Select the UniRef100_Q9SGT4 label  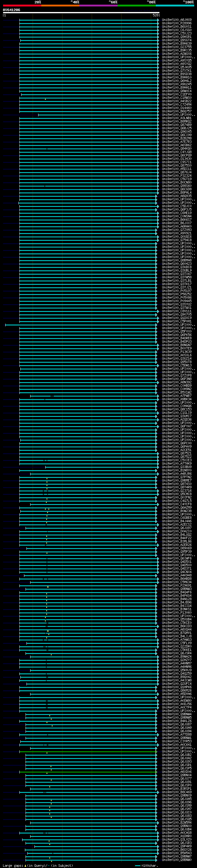point(177,40)
